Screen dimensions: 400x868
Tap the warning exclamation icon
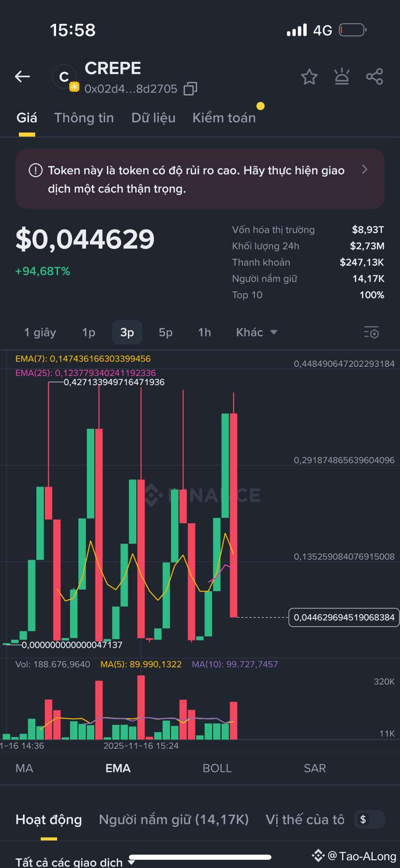[35, 170]
